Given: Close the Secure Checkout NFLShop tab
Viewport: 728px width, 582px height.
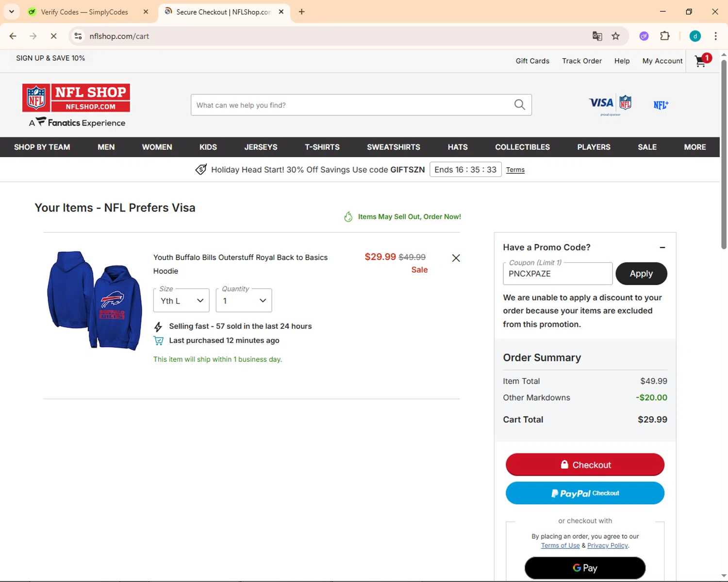Looking at the screenshot, I should point(281,12).
